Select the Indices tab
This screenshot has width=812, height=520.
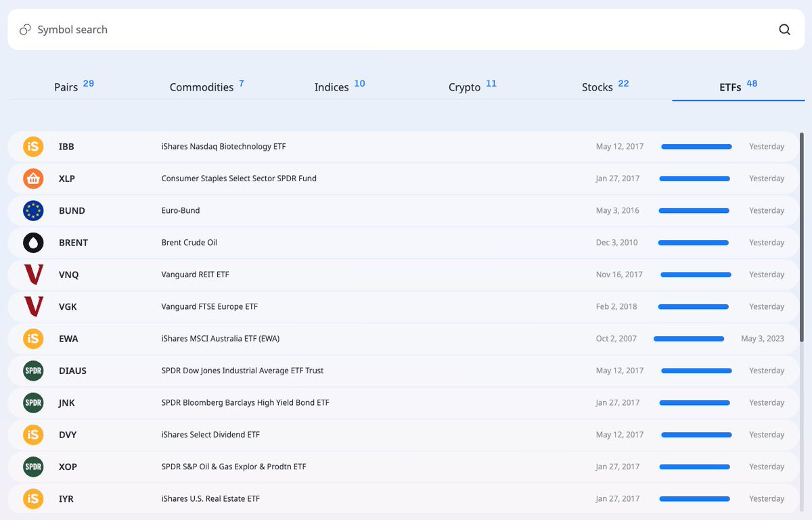340,86
